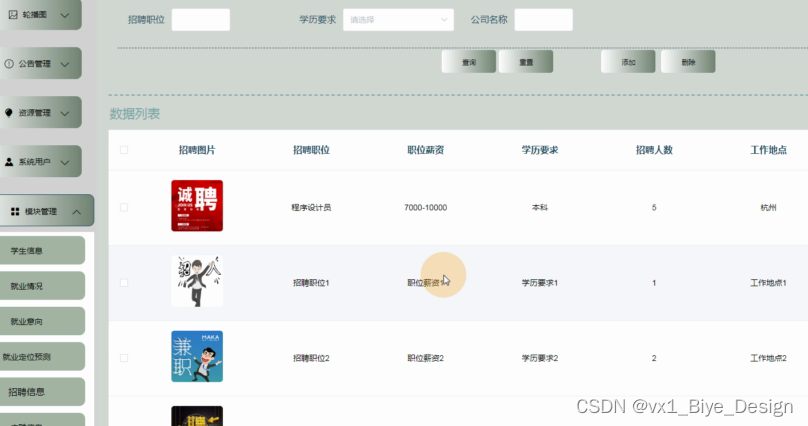Click the 招聘人数 column header
The height and width of the screenshot is (426, 808).
654,150
